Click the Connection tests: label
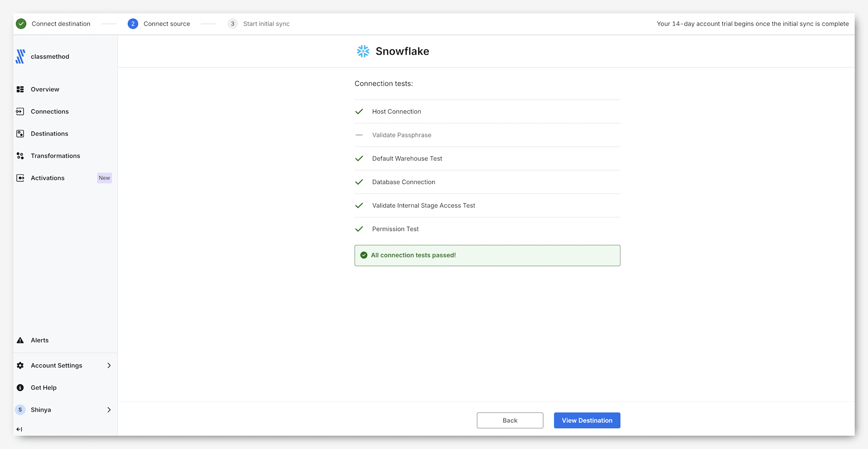Screen dimensions: 868x449 pos(384,83)
